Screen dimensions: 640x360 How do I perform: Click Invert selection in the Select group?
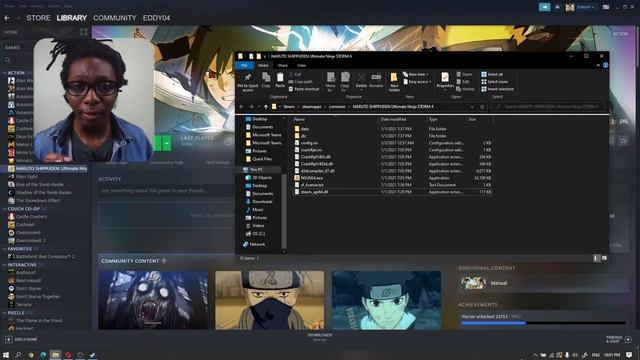click(497, 89)
